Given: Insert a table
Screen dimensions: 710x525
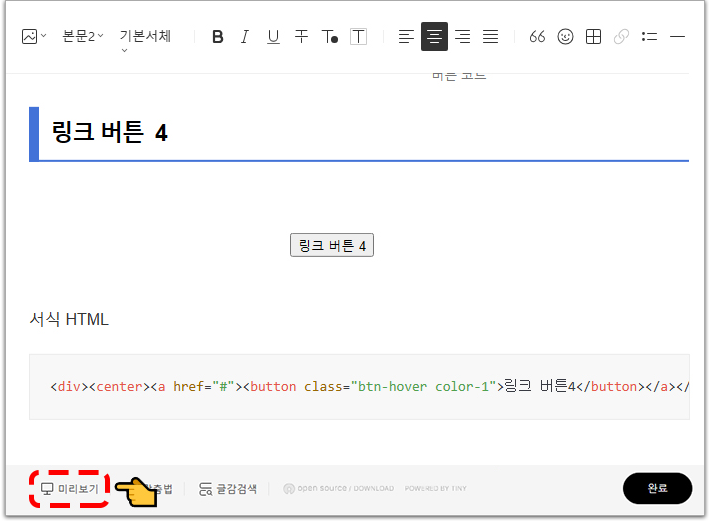Looking at the screenshot, I should point(593,37).
